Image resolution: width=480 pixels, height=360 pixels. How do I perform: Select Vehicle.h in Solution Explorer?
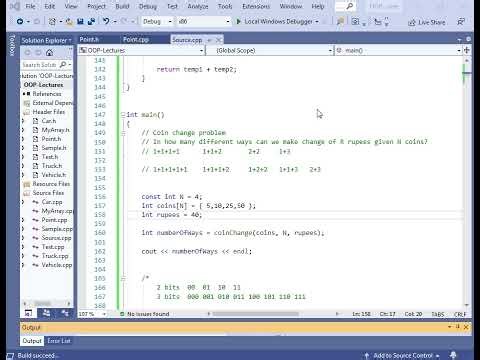coord(53,175)
